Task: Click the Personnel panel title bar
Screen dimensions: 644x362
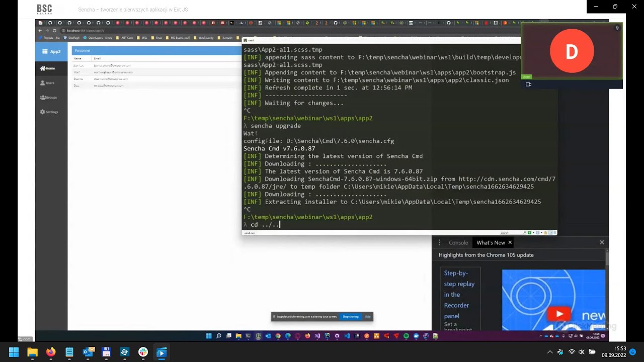Action: tap(156, 50)
